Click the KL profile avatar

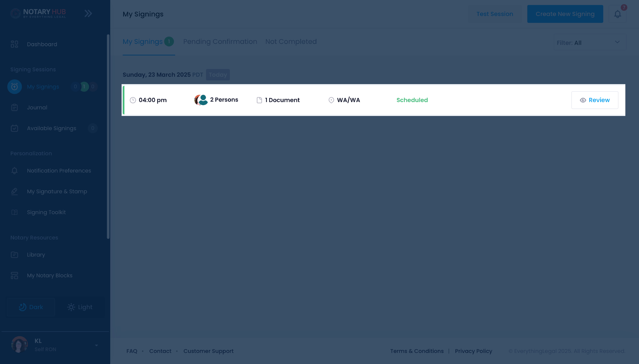click(x=19, y=345)
